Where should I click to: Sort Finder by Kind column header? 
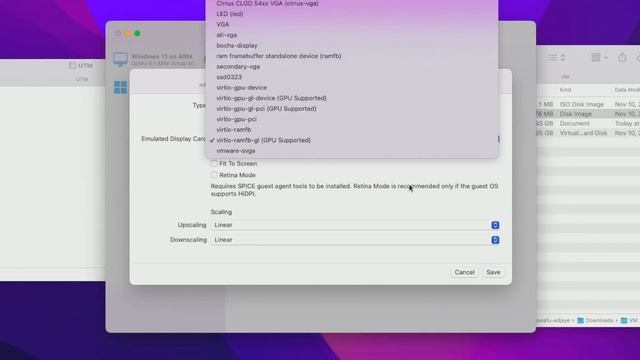coord(565,90)
